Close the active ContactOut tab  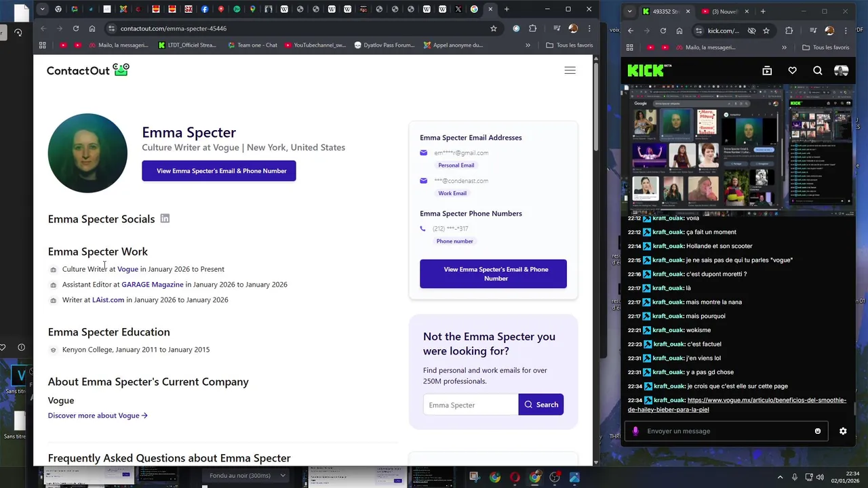490,9
